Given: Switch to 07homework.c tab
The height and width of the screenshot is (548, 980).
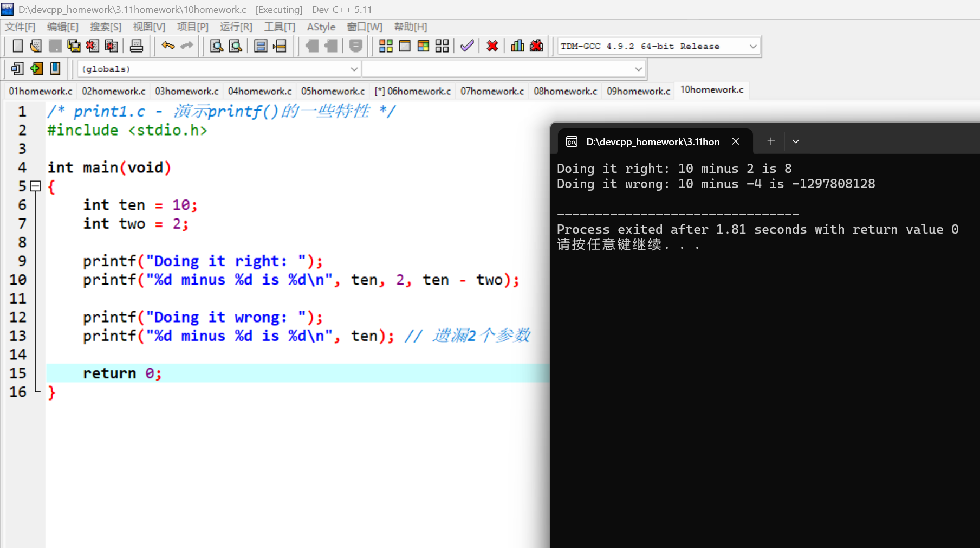Looking at the screenshot, I should click(492, 91).
